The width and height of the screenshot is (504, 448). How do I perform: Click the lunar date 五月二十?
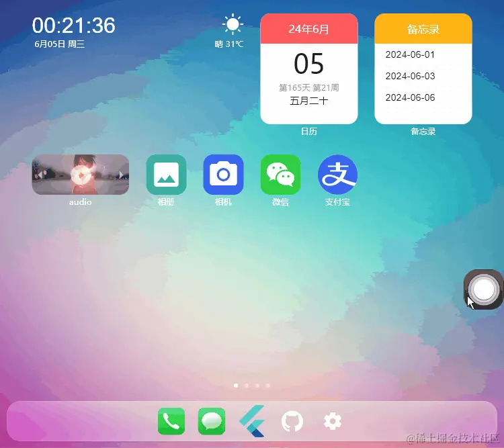309,101
